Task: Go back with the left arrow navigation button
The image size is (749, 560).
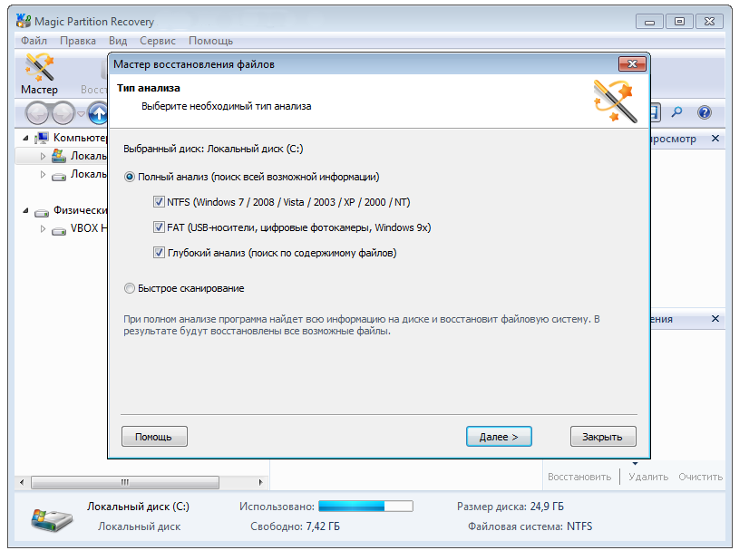Action: (37, 113)
